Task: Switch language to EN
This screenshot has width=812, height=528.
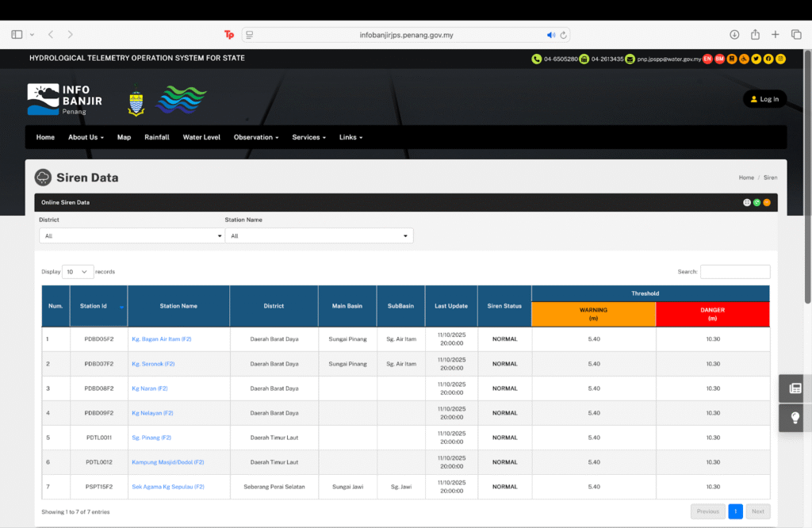Action: point(707,59)
